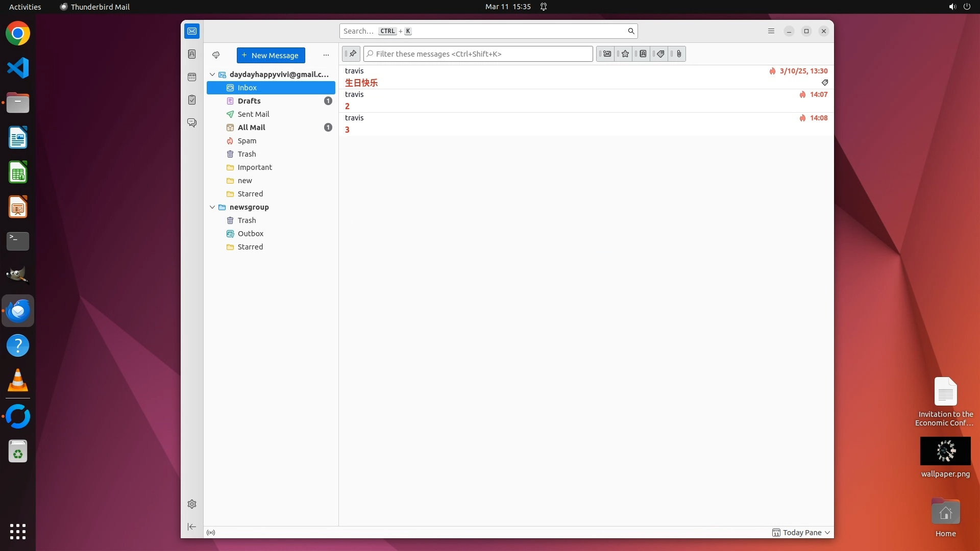Image resolution: width=980 pixels, height=551 pixels.
Task: Select the Sent Mail folder
Action: pyautogui.click(x=253, y=114)
